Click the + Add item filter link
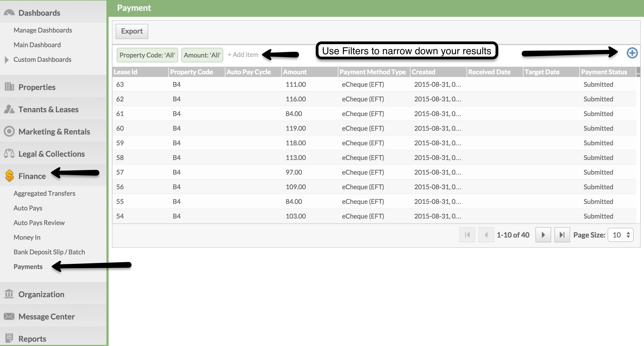This screenshot has height=346, width=644. [243, 55]
